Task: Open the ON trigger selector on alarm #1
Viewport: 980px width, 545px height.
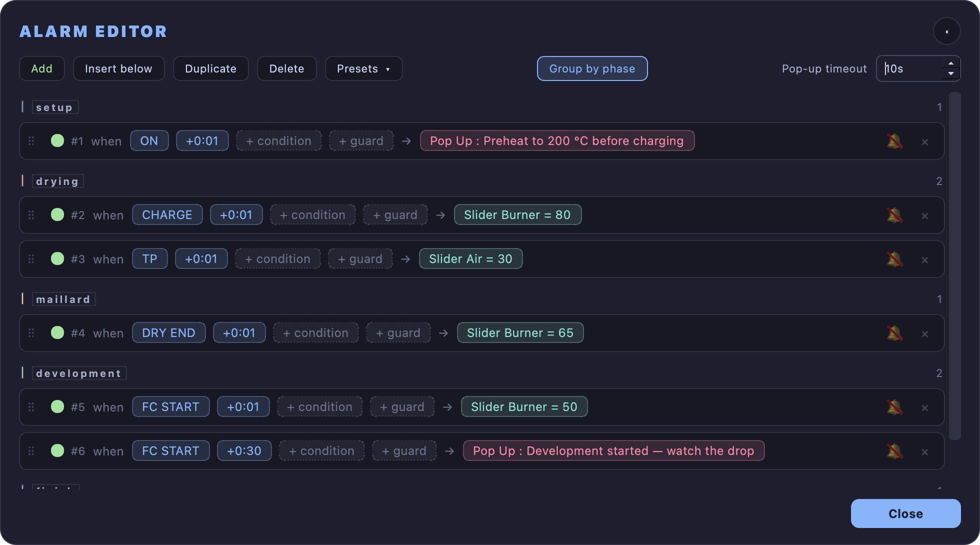Action: click(x=149, y=140)
